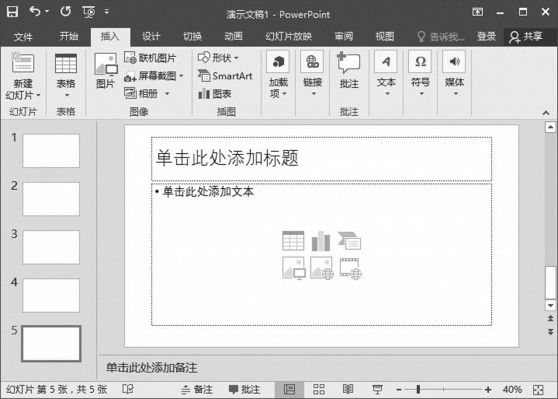
Task: Open the 形状 shapes gallery
Action: [218, 58]
